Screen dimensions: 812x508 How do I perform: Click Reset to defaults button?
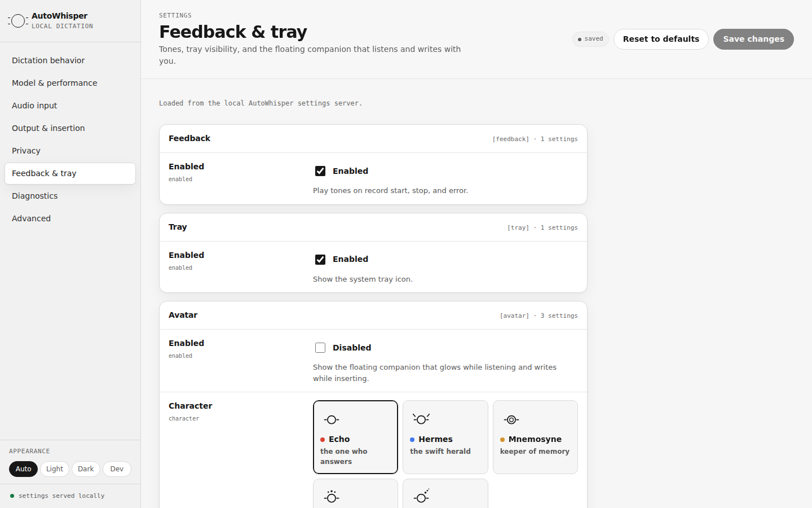click(x=661, y=39)
